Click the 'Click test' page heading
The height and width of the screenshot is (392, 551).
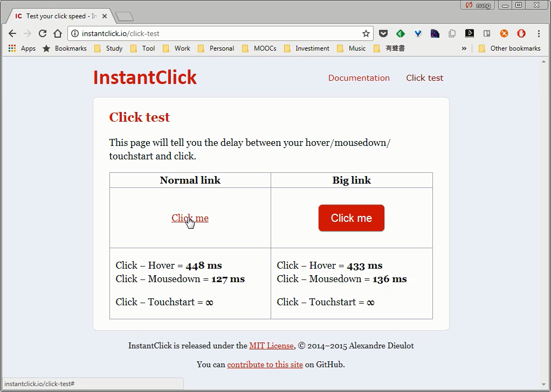(x=140, y=117)
